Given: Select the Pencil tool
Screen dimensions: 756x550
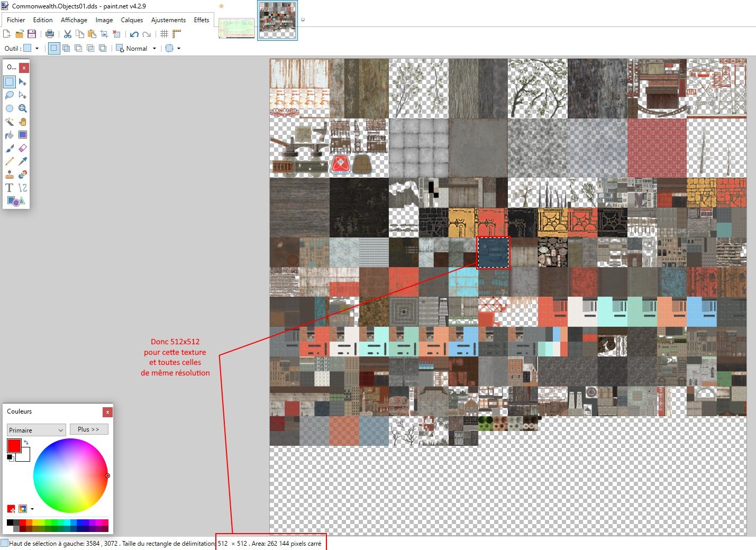Looking at the screenshot, I should (10, 161).
